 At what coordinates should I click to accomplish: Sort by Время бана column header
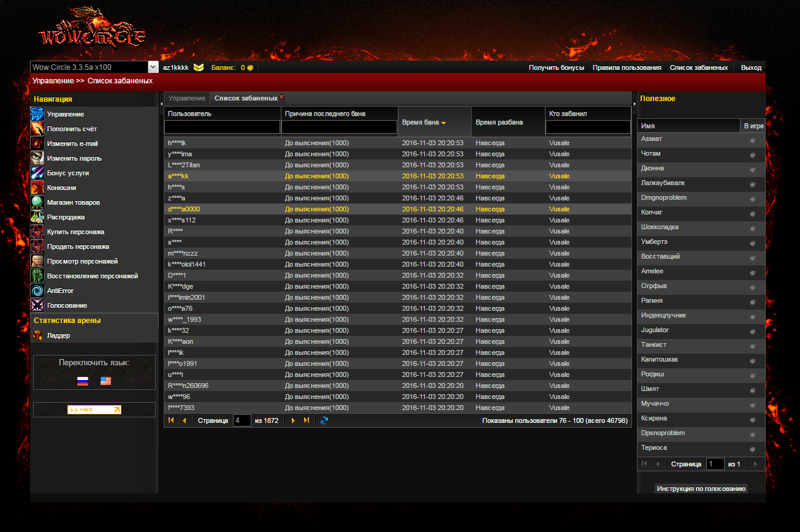[x=423, y=123]
